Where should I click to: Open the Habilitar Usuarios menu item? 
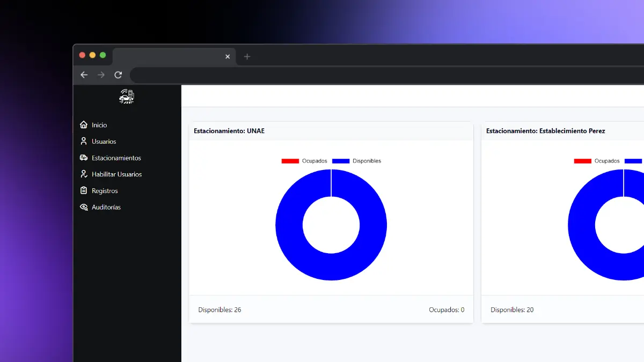(x=116, y=174)
